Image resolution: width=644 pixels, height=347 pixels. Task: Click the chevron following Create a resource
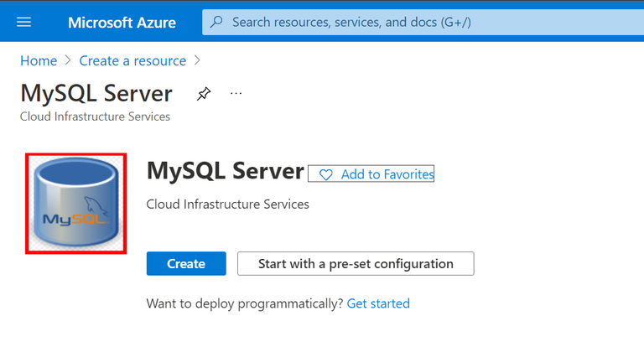tap(197, 60)
